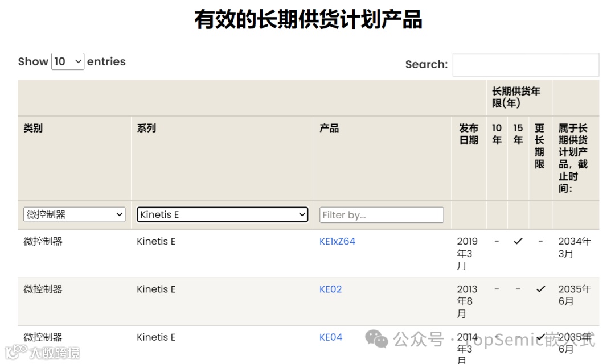Select Kinetis E text in KE1xZ64 row

[156, 241]
